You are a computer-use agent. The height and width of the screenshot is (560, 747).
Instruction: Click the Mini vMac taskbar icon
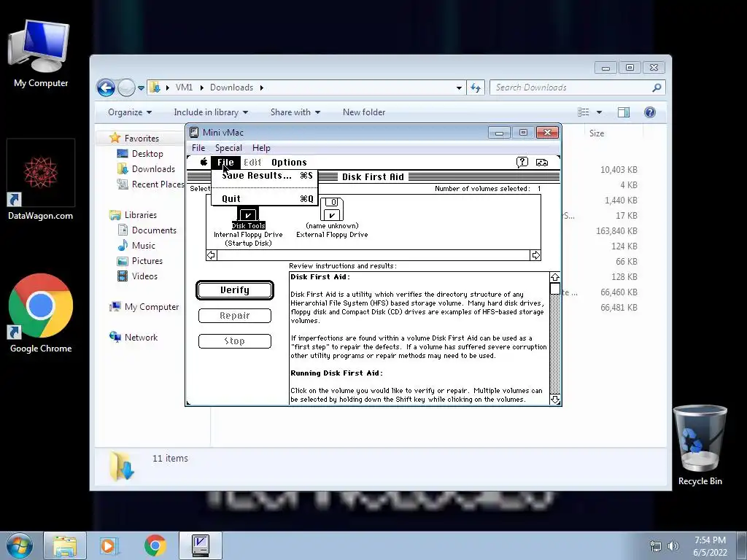201,545
